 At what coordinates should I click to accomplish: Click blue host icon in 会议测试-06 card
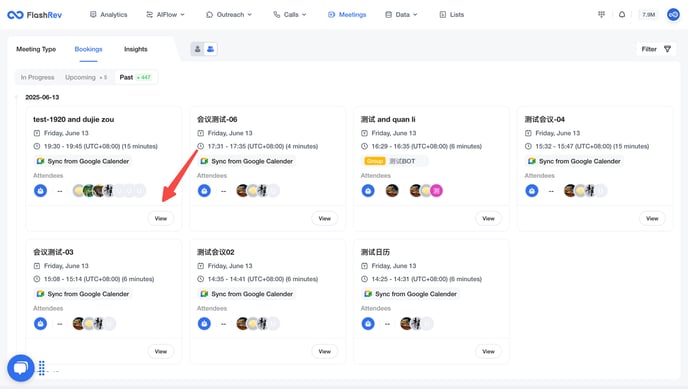pyautogui.click(x=204, y=191)
